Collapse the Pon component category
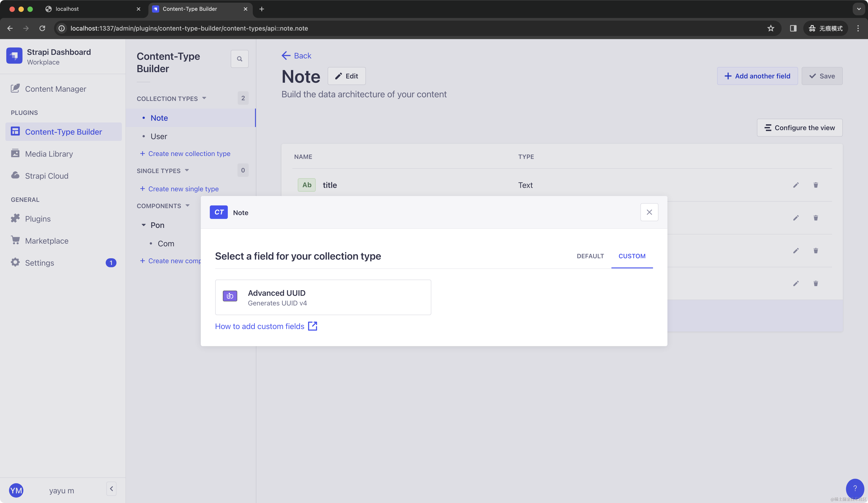868x503 pixels. [144, 225]
